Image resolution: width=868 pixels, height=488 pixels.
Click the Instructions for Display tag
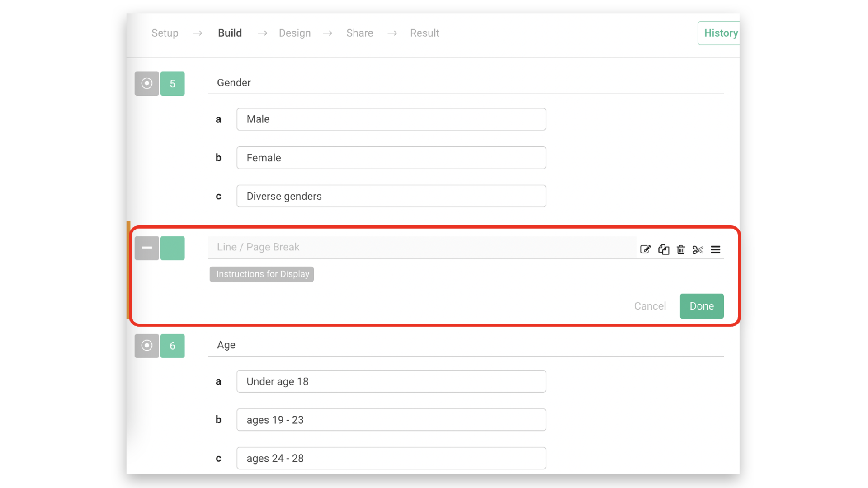coord(262,274)
